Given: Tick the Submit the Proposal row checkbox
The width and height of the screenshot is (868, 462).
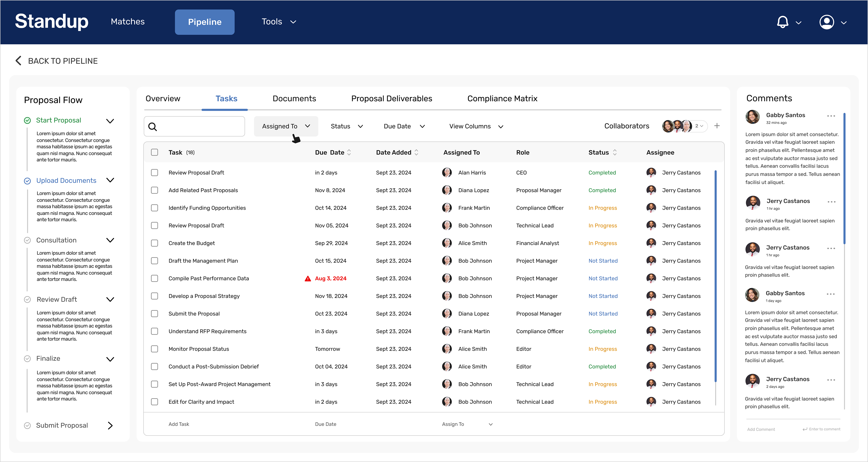Looking at the screenshot, I should 155,314.
